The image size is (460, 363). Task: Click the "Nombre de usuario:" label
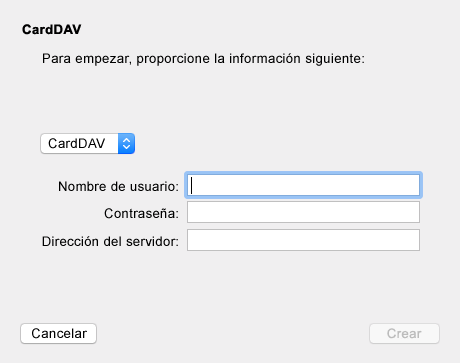[x=118, y=187]
